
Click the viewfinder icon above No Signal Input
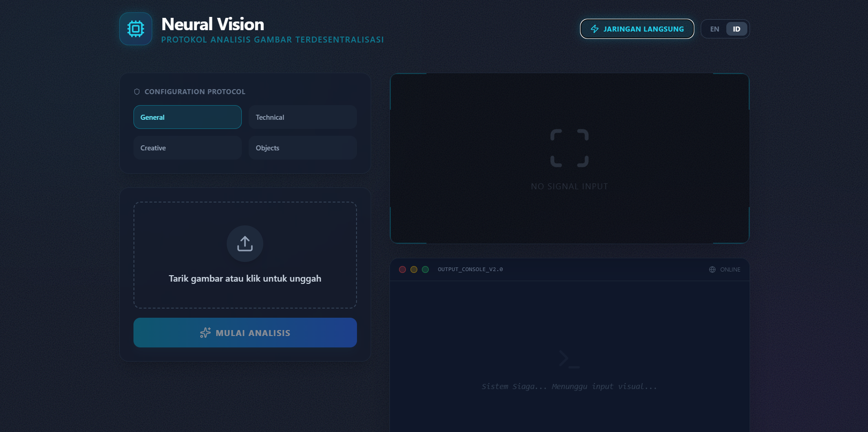coord(569,147)
